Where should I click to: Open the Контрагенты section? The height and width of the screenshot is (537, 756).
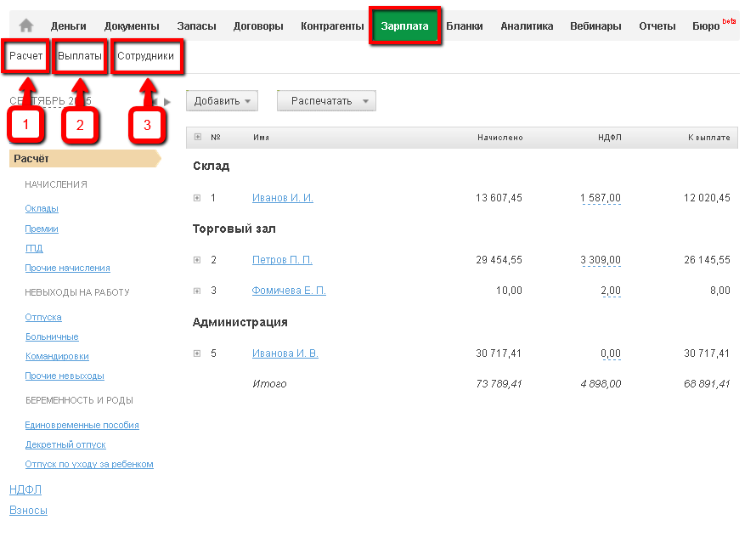332,26
